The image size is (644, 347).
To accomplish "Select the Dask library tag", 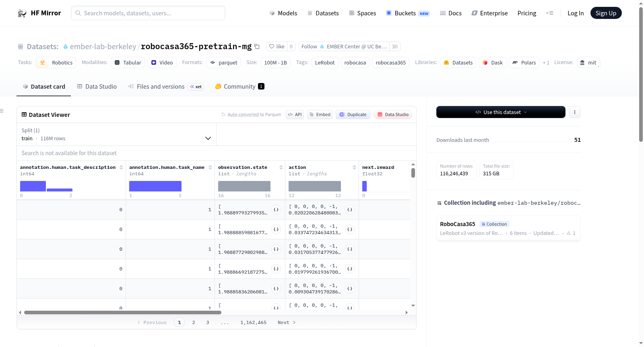I will [x=492, y=62].
